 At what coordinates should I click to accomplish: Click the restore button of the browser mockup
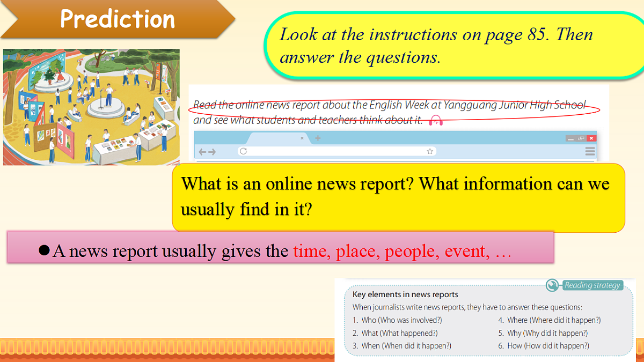click(581, 138)
